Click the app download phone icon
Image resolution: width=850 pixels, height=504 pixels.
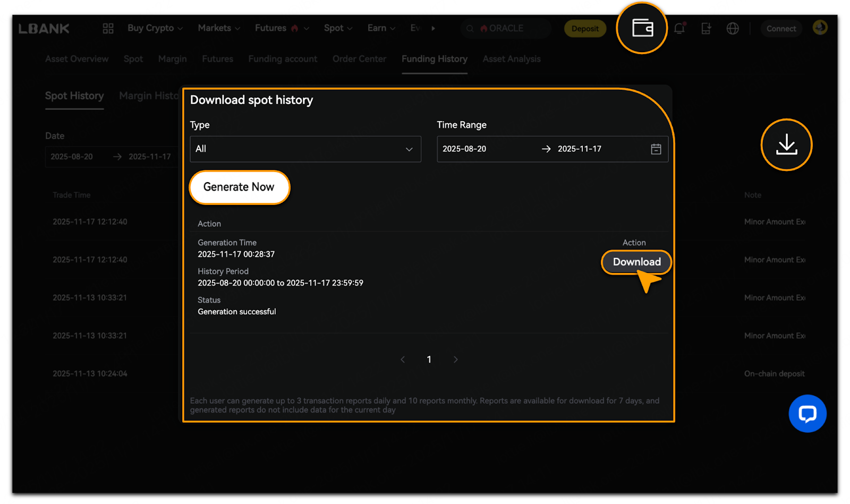click(706, 29)
